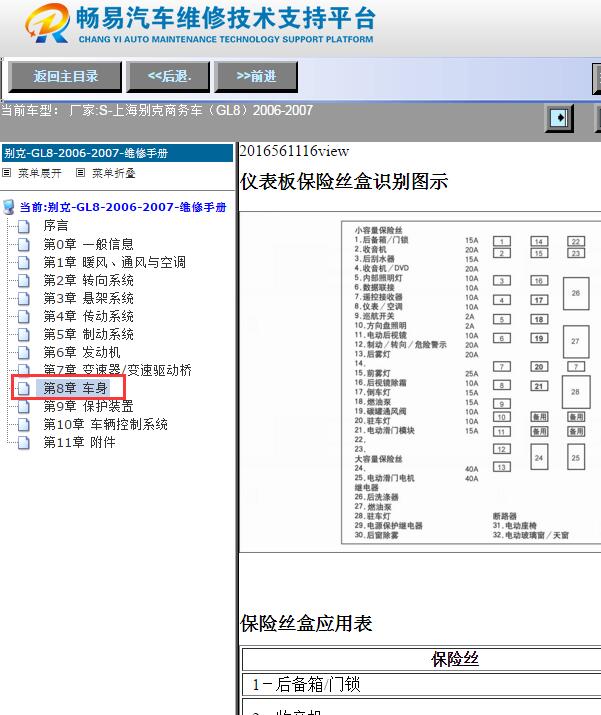Image resolution: width=601 pixels, height=715 pixels.
Task: Click heading 仪表板保险丝盒识别图示
Action: pyautogui.click(x=344, y=181)
